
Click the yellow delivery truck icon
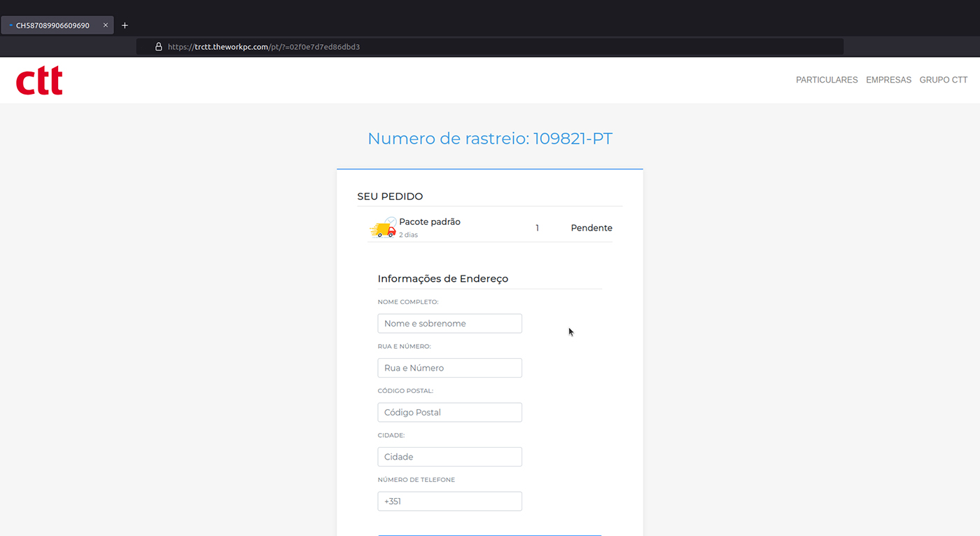(383, 228)
